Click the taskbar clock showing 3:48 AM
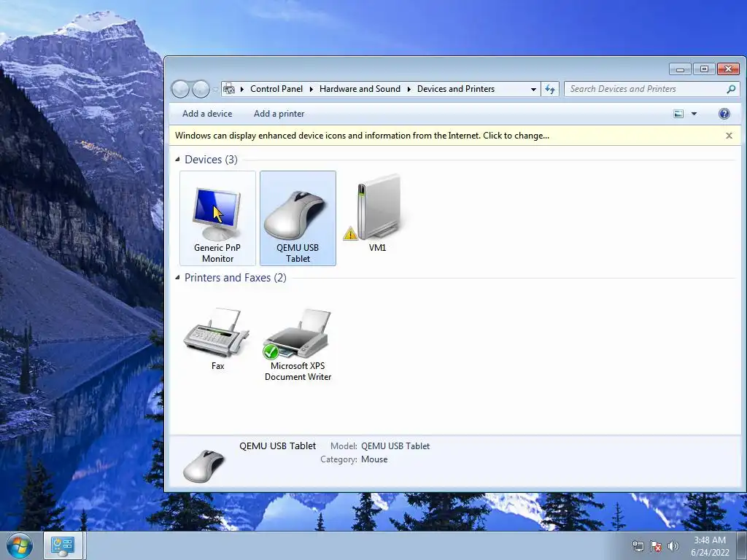 [710, 546]
